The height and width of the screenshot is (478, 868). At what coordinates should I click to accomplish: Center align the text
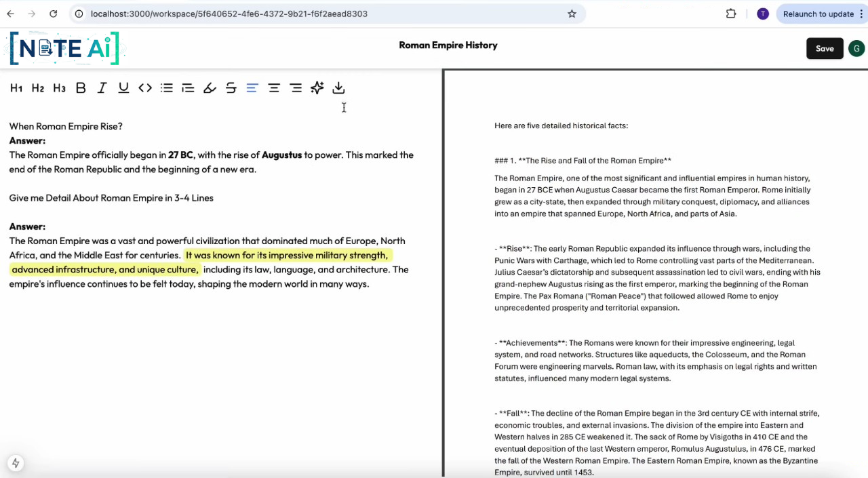(x=274, y=88)
